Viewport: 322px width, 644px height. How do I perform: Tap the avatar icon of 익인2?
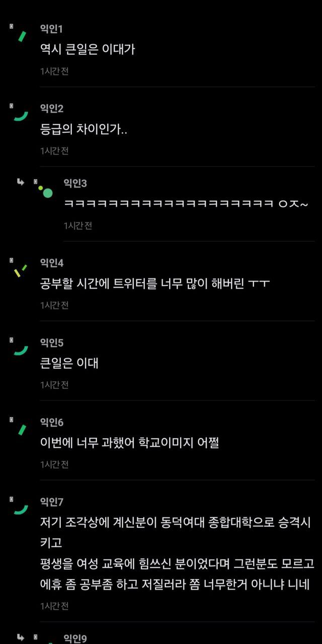pyautogui.click(x=21, y=116)
